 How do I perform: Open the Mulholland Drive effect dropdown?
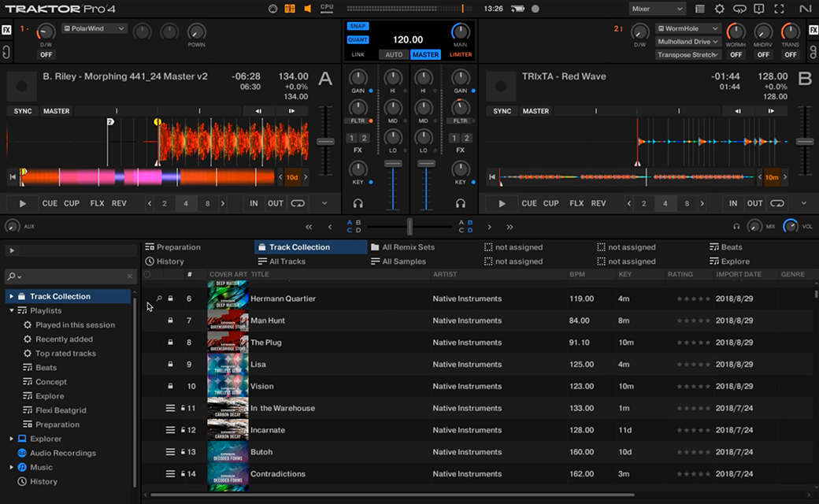(x=688, y=41)
